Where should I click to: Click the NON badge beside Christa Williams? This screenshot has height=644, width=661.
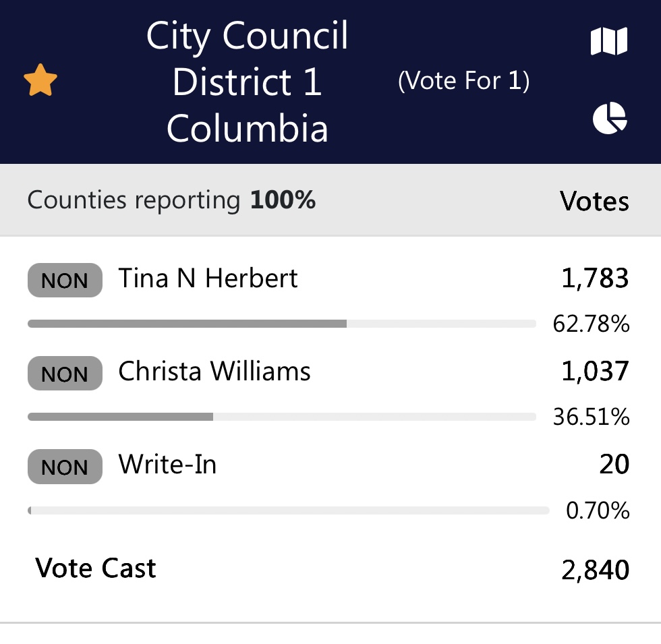(64, 373)
